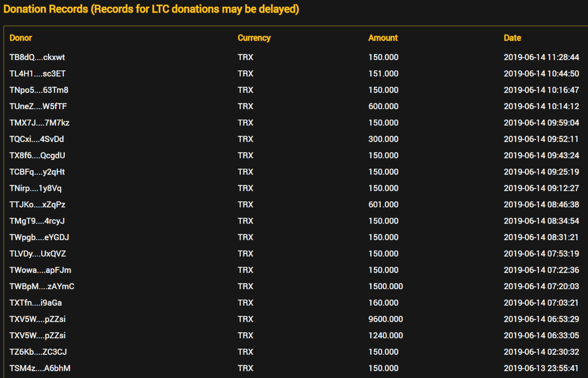Click date 2019-06-13 23:55:41

click(x=541, y=368)
